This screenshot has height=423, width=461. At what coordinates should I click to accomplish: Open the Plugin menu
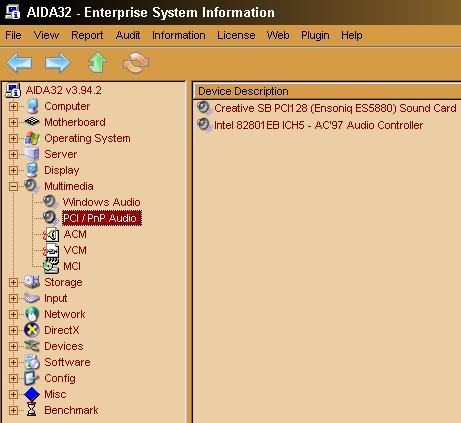pos(315,35)
